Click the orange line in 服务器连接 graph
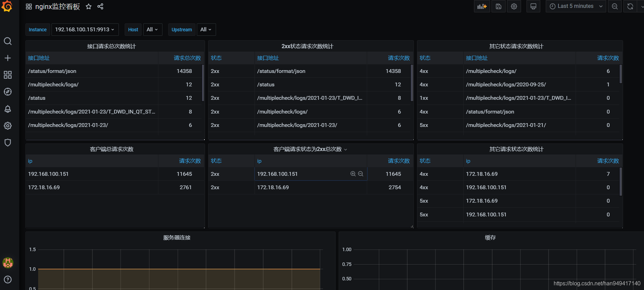The image size is (644, 290). tap(179, 269)
